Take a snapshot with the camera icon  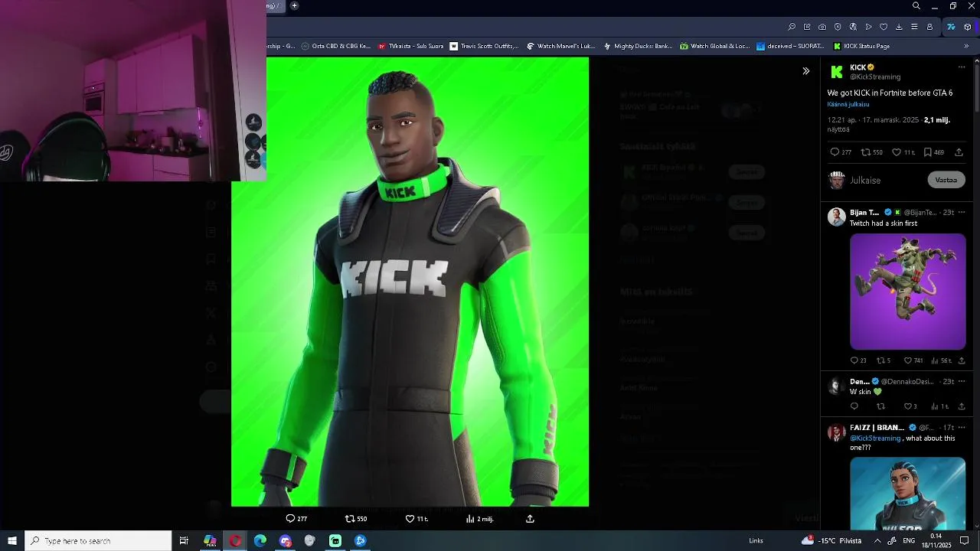[822, 27]
